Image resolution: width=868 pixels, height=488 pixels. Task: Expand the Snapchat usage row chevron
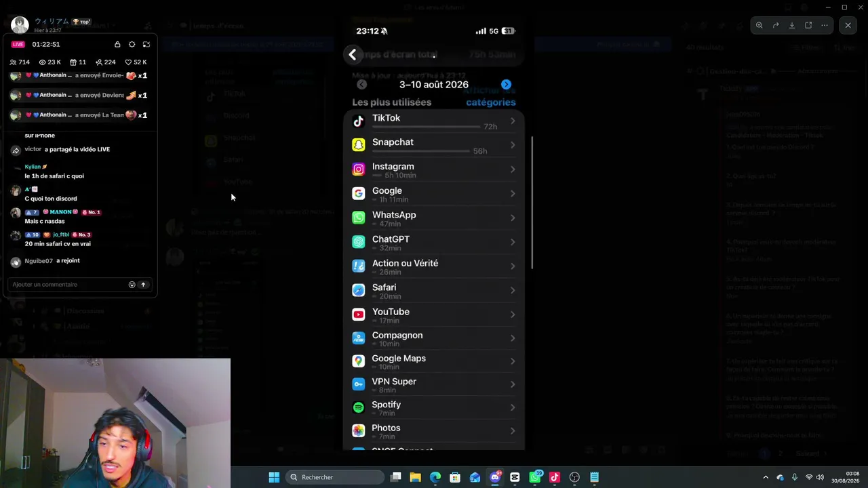pos(513,145)
